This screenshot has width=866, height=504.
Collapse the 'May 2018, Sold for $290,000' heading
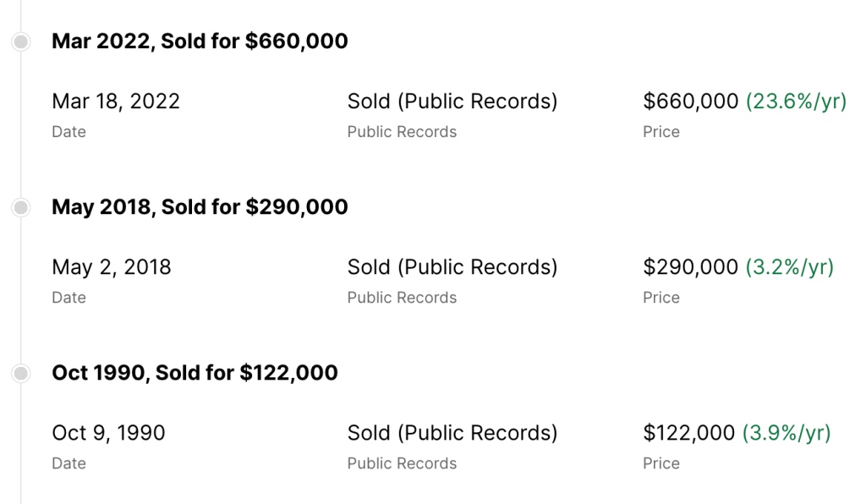point(200,207)
